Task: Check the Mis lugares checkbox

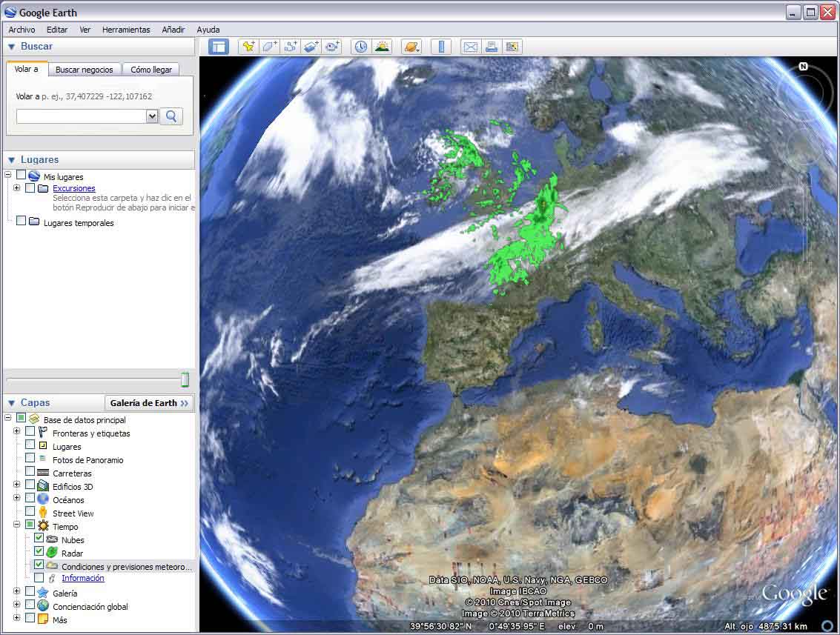Action: [x=21, y=175]
